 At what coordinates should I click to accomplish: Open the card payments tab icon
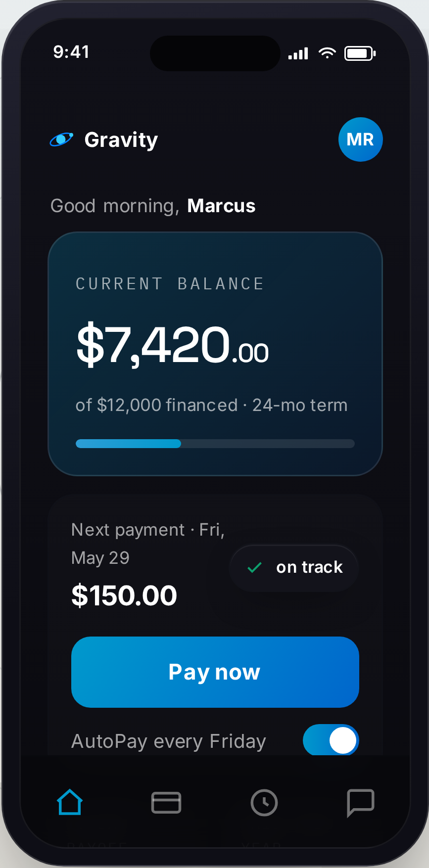pos(166,802)
